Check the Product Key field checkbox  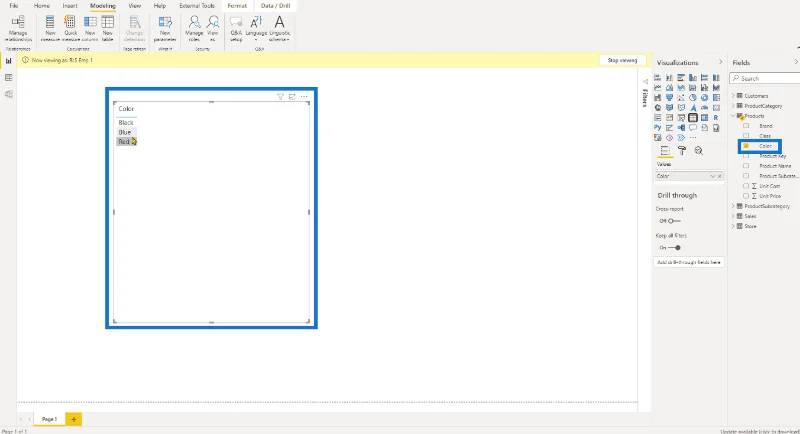pyautogui.click(x=746, y=156)
